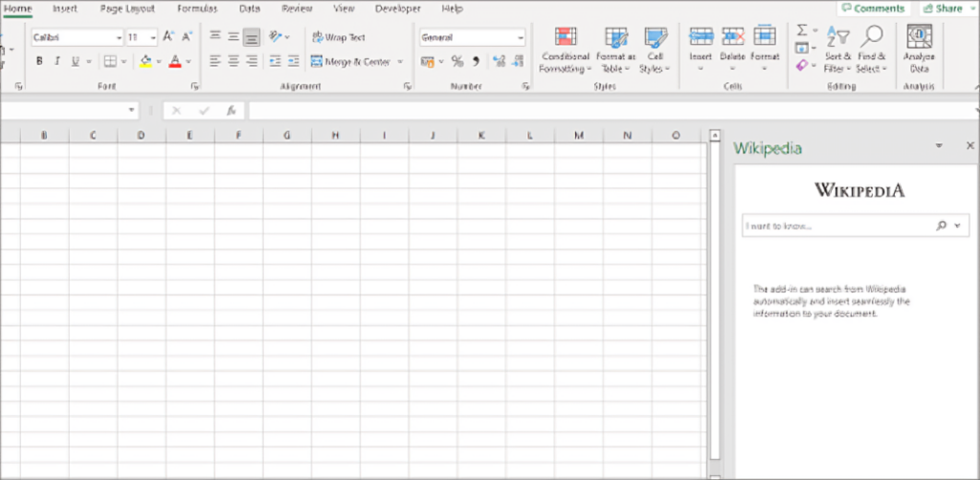Viewport: 980px width, 480px height.
Task: Click the Find & Select magnifier
Action: (871, 37)
